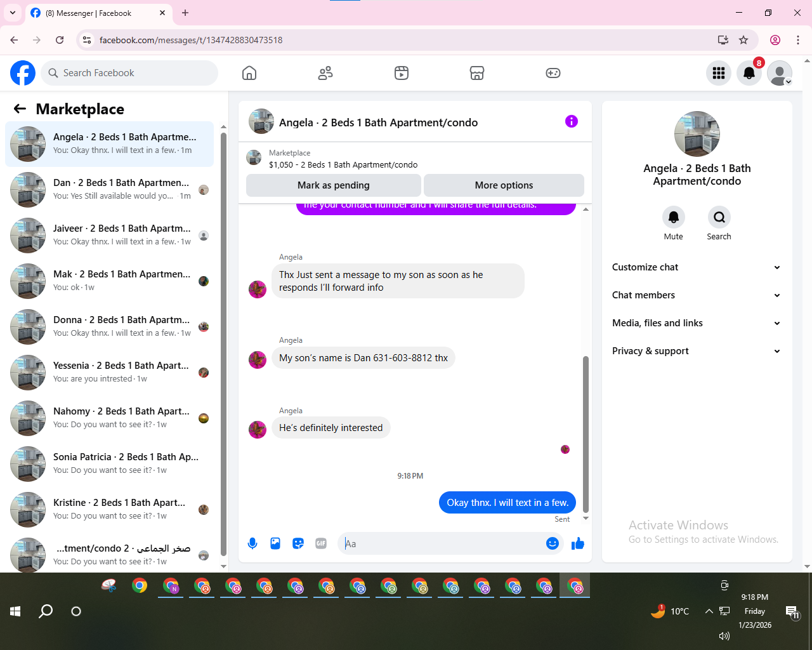Open Facebook Home icon in top navigation
812x650 pixels.
tap(249, 73)
